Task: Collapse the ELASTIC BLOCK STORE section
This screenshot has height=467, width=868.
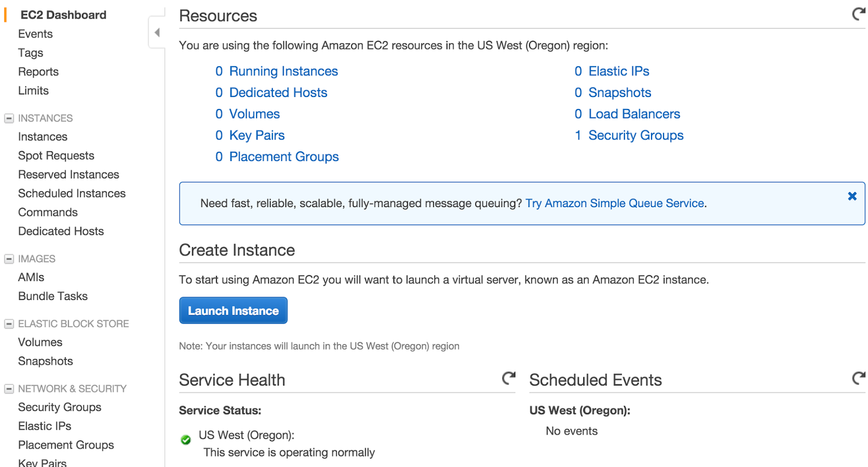Action: (9, 324)
